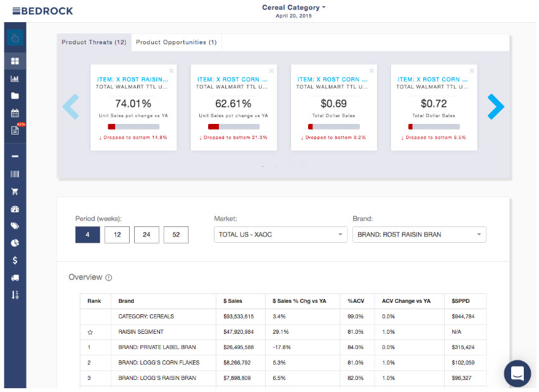Click the Overview info icon

tap(109, 278)
